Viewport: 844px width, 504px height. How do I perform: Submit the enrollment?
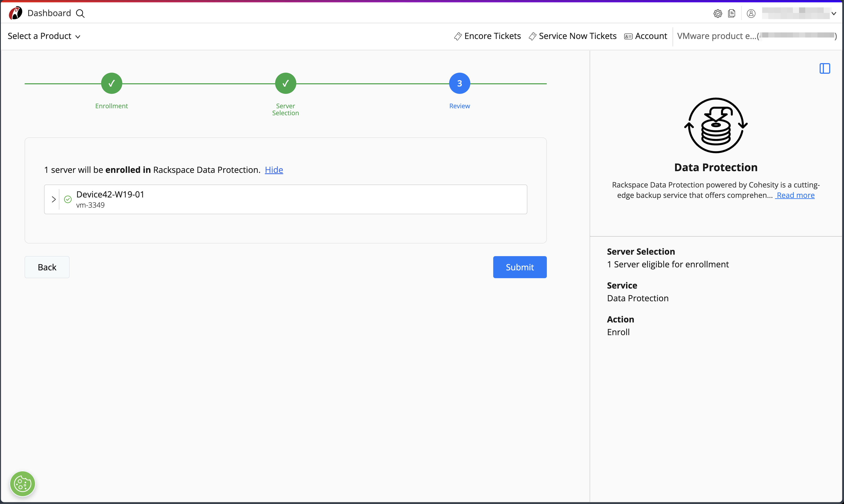click(x=520, y=267)
